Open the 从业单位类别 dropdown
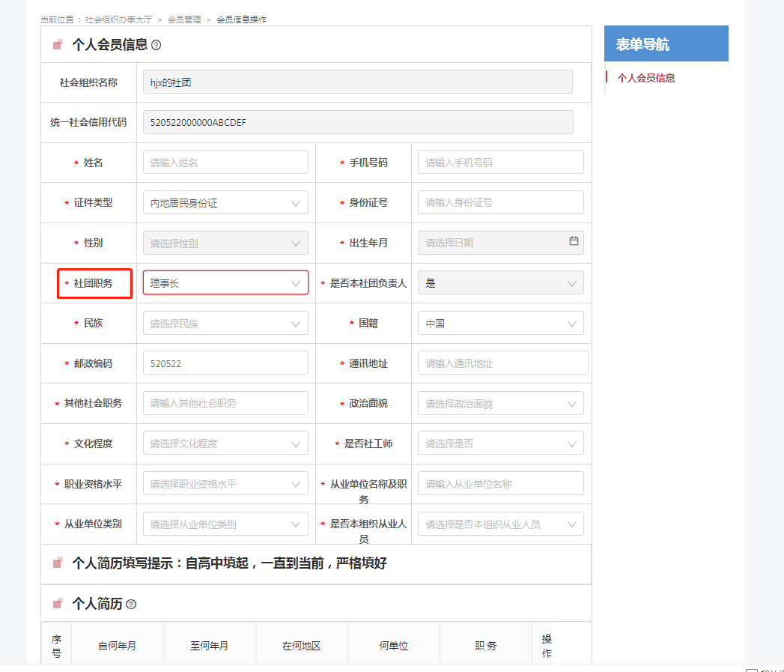784x672 pixels. click(x=225, y=524)
